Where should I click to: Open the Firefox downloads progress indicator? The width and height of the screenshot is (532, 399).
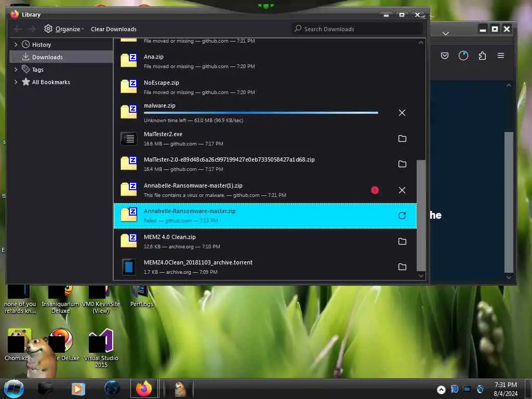(x=463, y=55)
